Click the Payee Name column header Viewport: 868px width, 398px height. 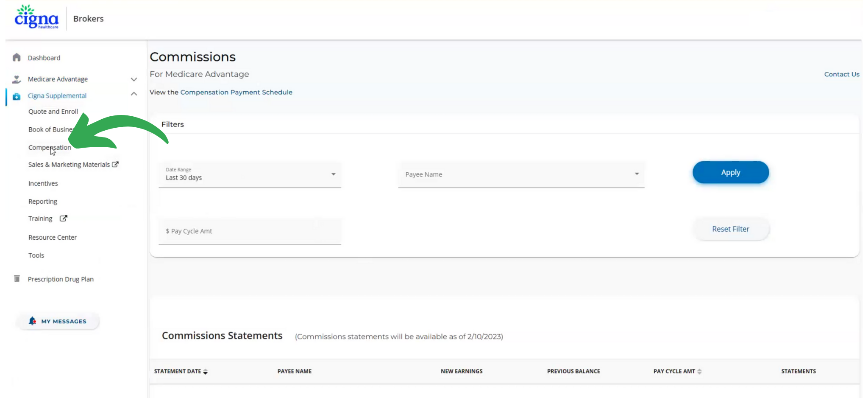tap(295, 371)
